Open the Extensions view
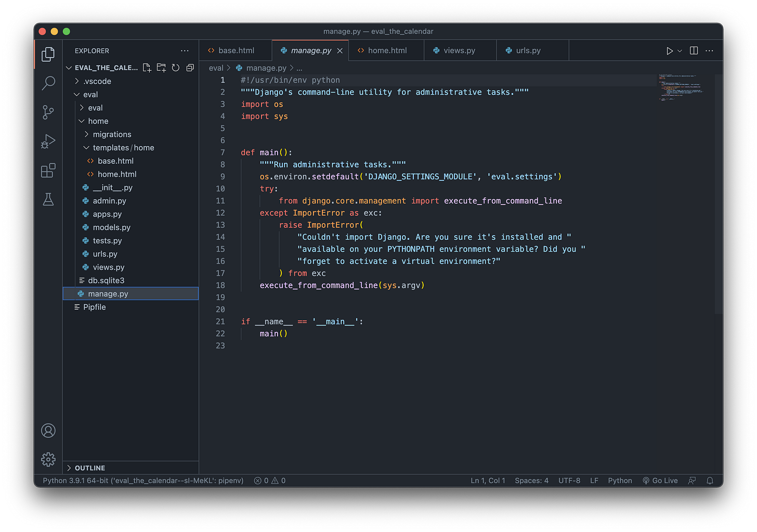 [48, 170]
